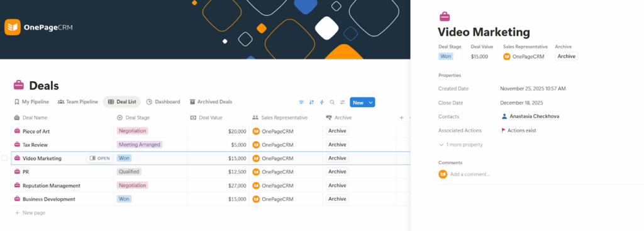The image size is (644, 231).
Task: Click the blue New button
Action: 358,103
